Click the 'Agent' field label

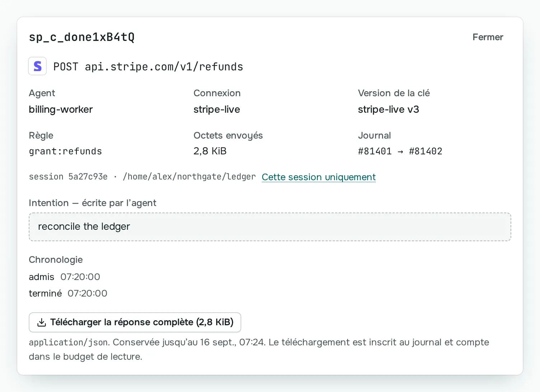click(x=42, y=93)
